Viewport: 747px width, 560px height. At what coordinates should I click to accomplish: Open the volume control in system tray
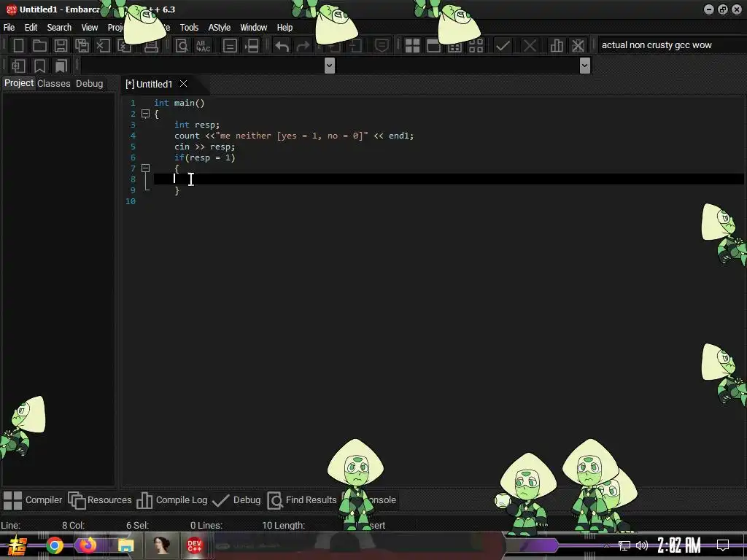642,545
